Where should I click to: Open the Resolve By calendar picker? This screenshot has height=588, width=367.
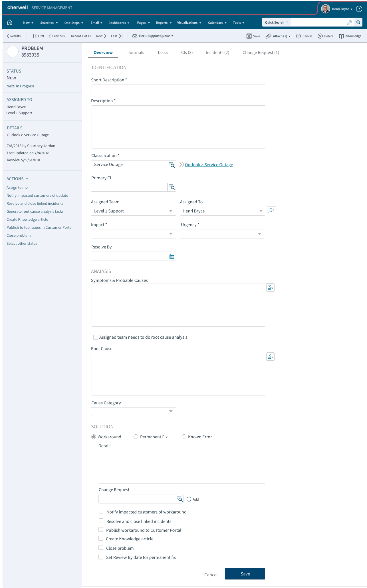172,256
